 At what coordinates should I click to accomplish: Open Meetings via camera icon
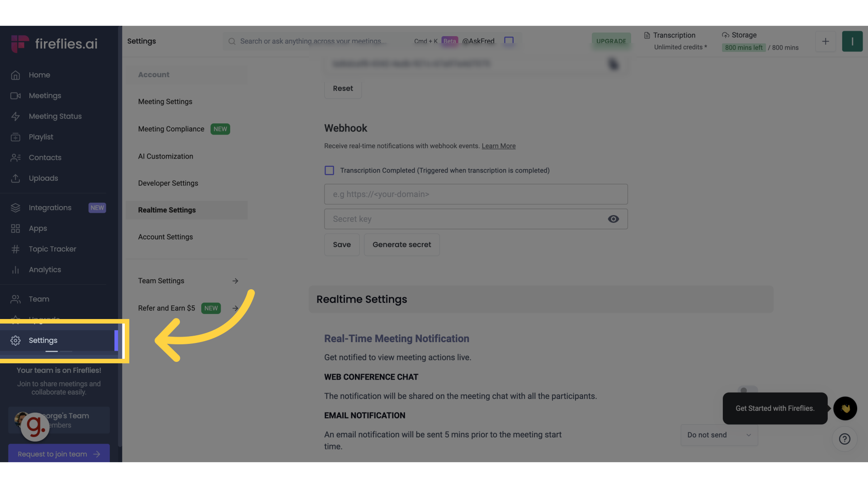click(15, 96)
